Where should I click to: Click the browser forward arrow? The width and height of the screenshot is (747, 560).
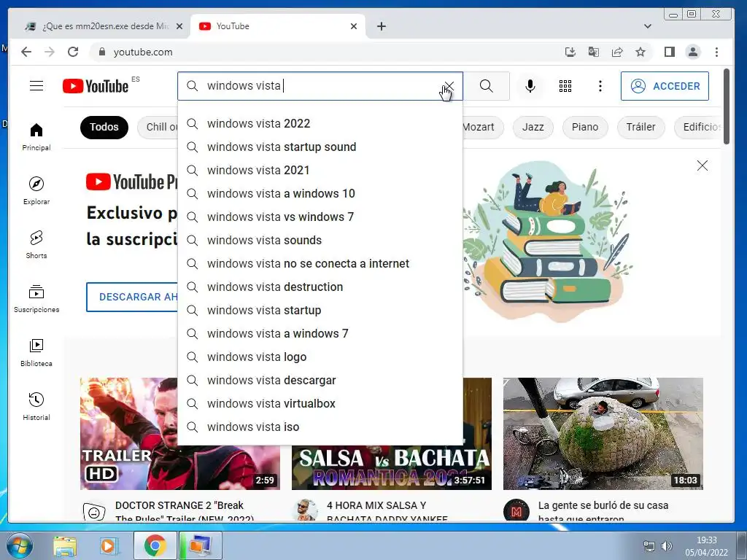pos(50,52)
